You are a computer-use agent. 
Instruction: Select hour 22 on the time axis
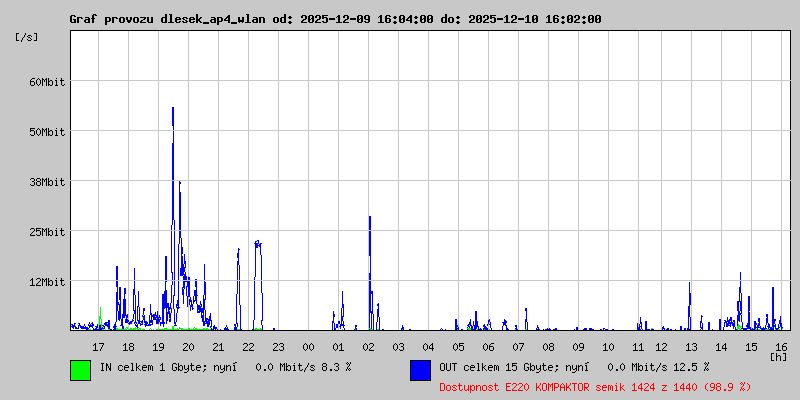248,347
